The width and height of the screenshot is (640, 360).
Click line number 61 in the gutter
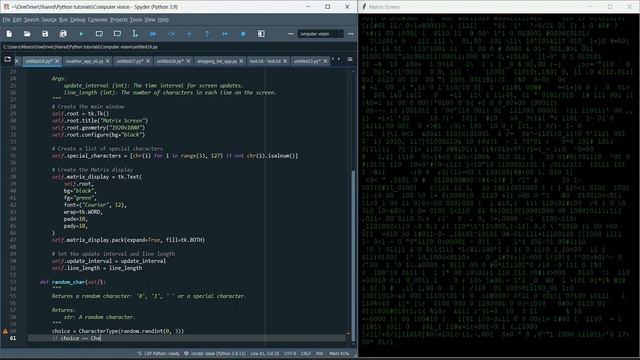tap(13, 338)
